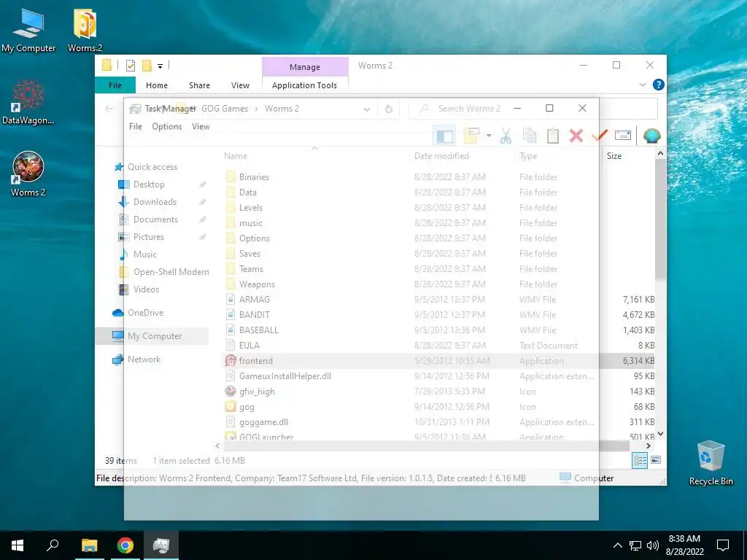This screenshot has height=560, width=747.
Task: Open the DataWagon desktop shortcut
Action: click(28, 102)
